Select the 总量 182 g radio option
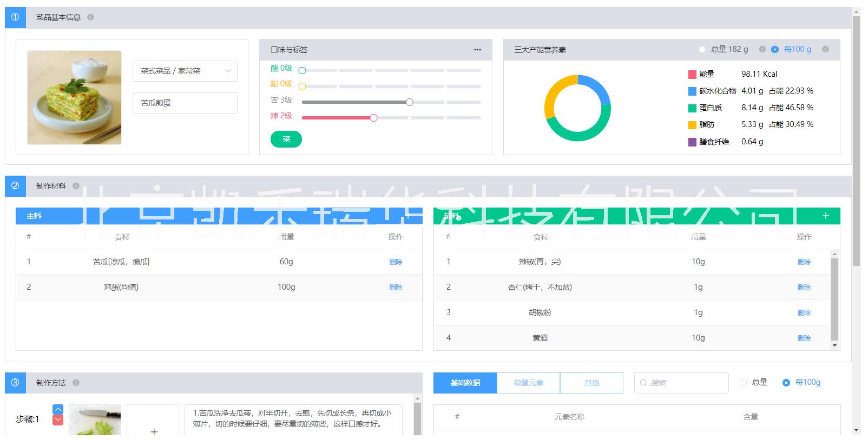 pyautogui.click(x=702, y=50)
